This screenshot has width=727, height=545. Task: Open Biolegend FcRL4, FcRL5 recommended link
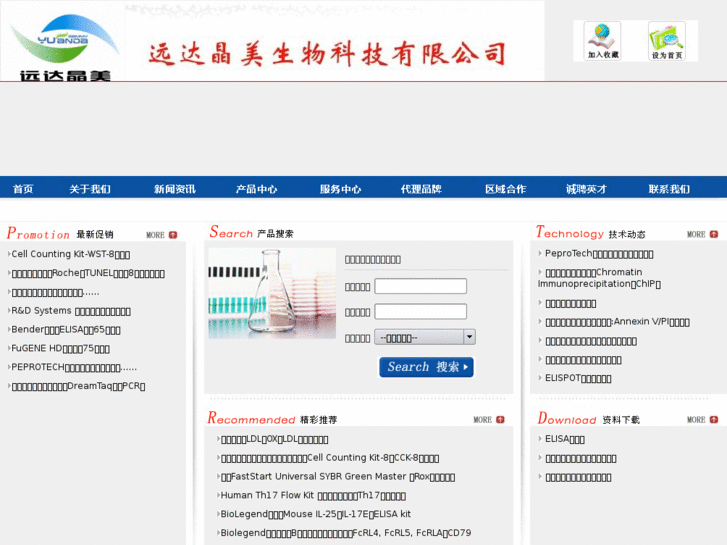(346, 533)
